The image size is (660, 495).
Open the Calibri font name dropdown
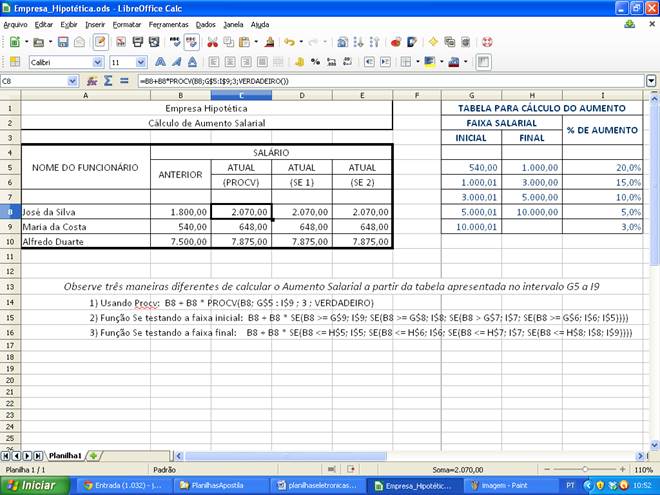tap(97, 62)
